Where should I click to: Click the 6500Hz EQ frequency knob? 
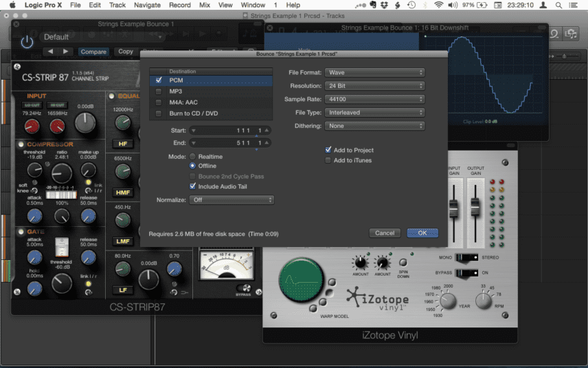123,171
